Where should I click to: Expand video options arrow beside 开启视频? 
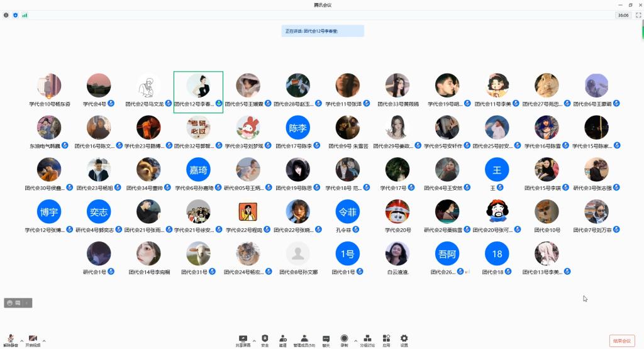[x=44, y=341]
